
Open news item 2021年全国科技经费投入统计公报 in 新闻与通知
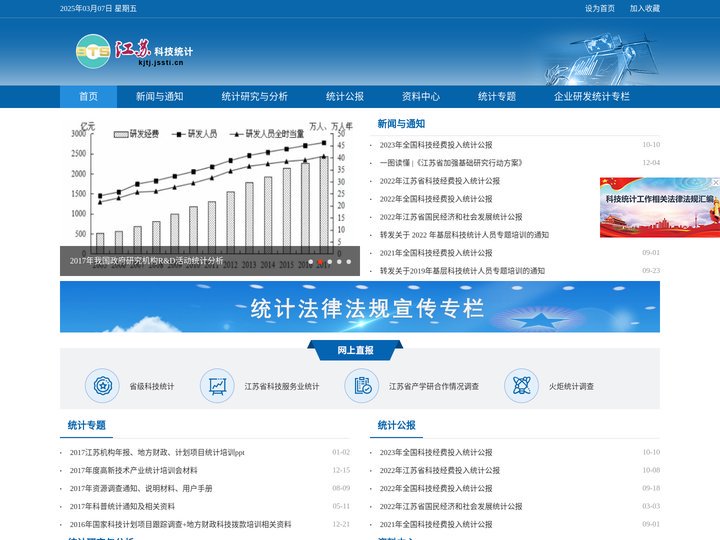[x=436, y=253]
